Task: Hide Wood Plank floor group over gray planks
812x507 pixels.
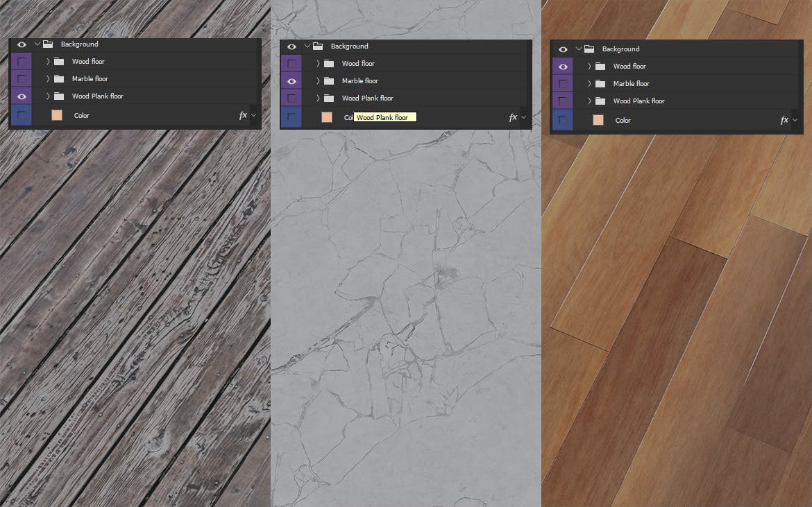Action: click(x=22, y=96)
